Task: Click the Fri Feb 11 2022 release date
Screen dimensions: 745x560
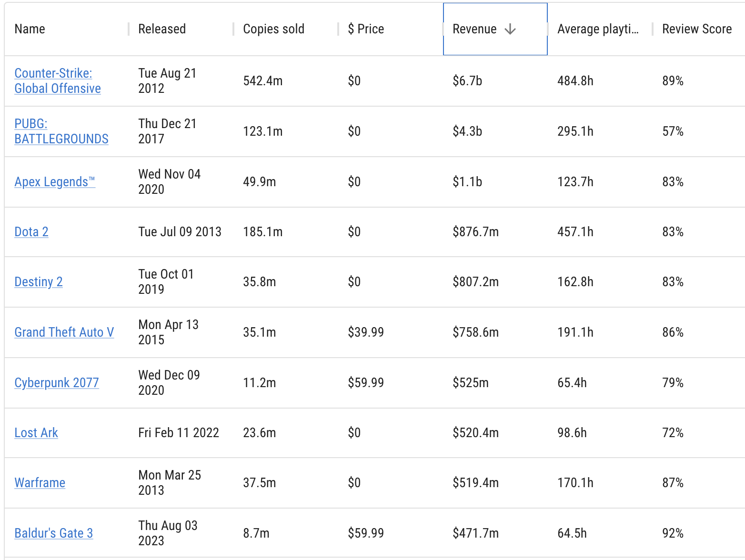Action: (179, 433)
